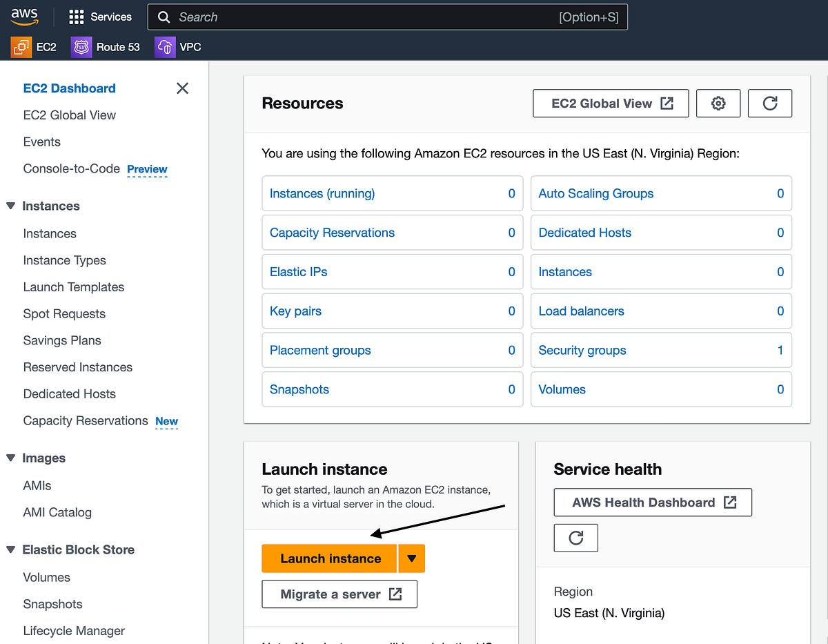The height and width of the screenshot is (644, 828).
Task: View the Security groups resource link
Action: (582, 350)
